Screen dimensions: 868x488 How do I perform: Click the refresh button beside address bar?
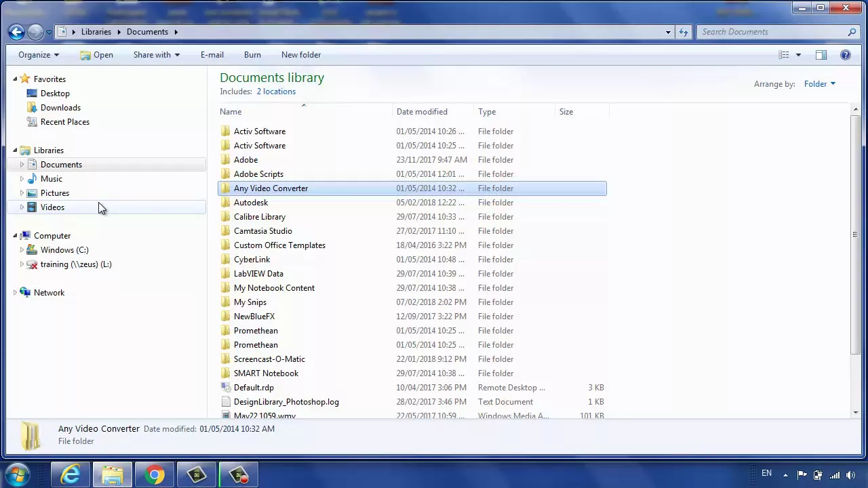coord(684,32)
